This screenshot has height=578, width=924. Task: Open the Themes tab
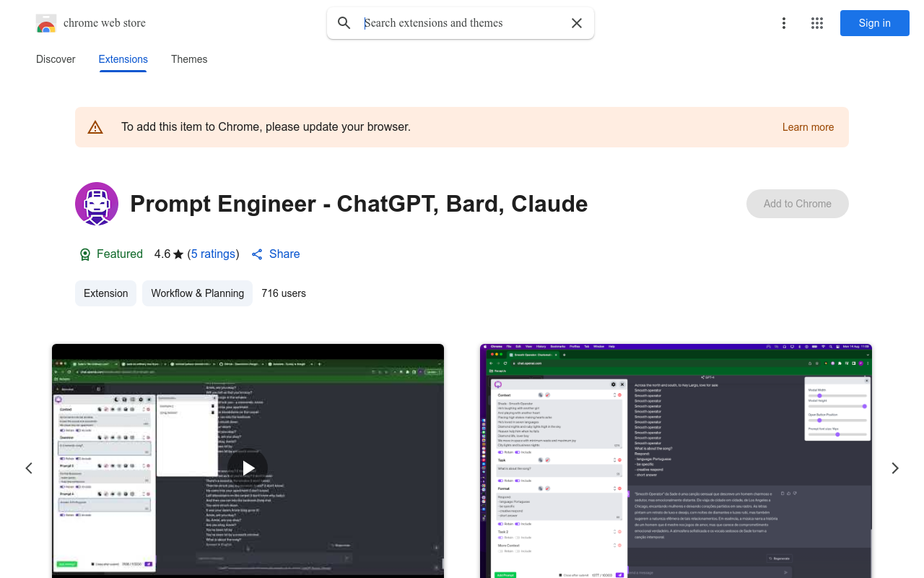[189, 59]
